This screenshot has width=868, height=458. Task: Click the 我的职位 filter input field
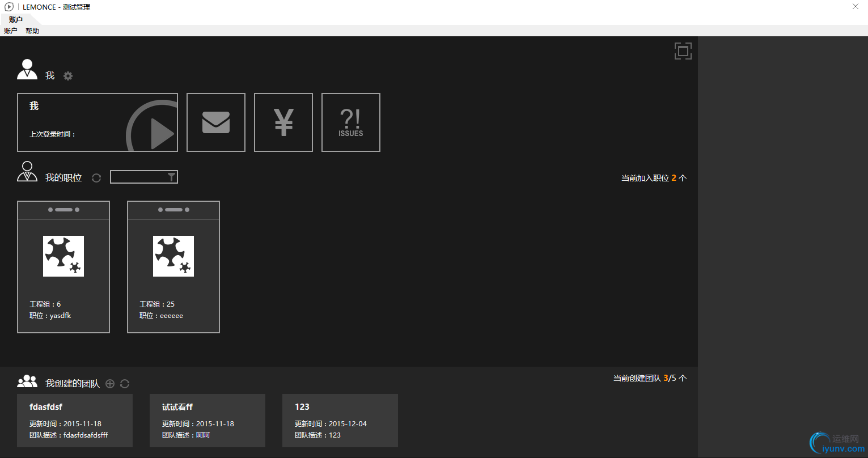point(144,177)
